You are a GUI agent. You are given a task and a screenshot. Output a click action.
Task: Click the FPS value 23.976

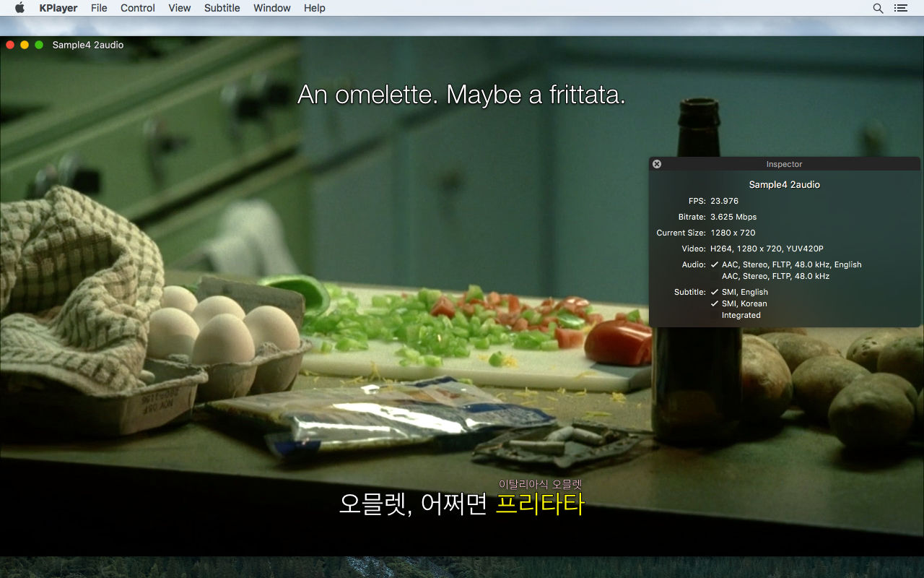click(724, 201)
